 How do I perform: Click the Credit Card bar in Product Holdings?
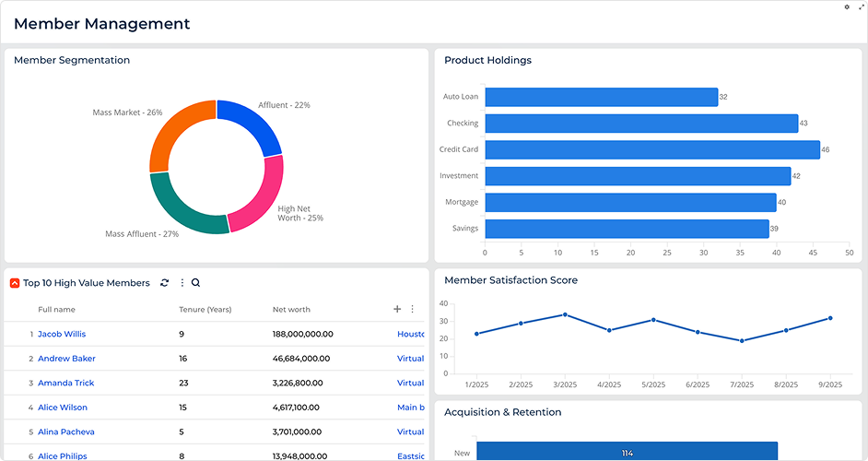pos(651,149)
